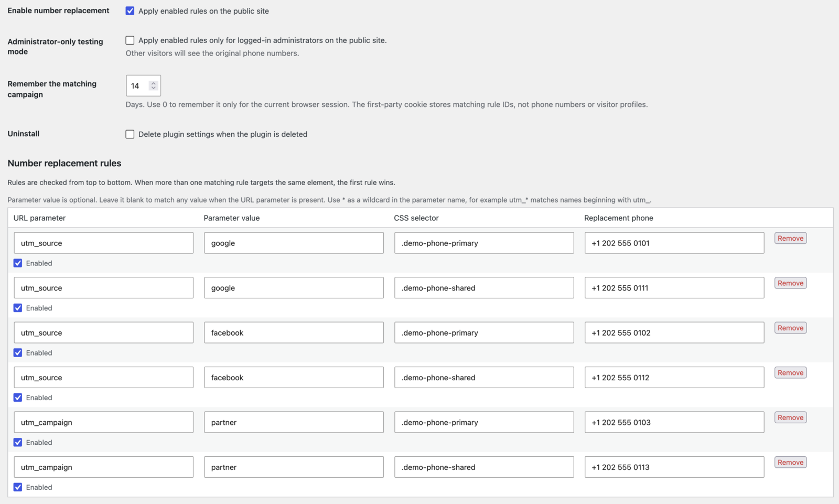Click utm_campaign field for phone ending 0103
The image size is (839, 504).
(103, 423)
